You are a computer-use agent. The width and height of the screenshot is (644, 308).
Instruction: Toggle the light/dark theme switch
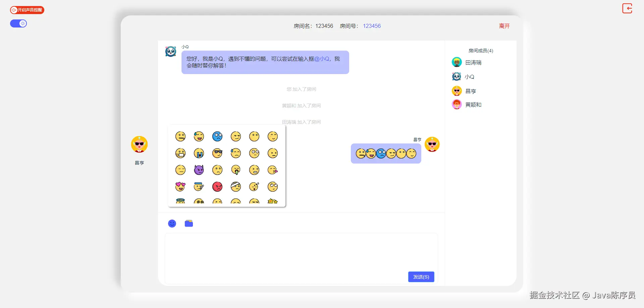[x=18, y=23]
